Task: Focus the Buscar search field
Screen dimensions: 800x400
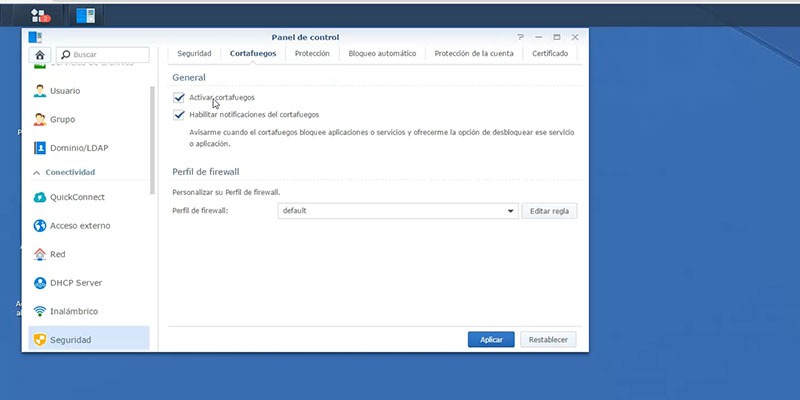Action: click(103, 55)
